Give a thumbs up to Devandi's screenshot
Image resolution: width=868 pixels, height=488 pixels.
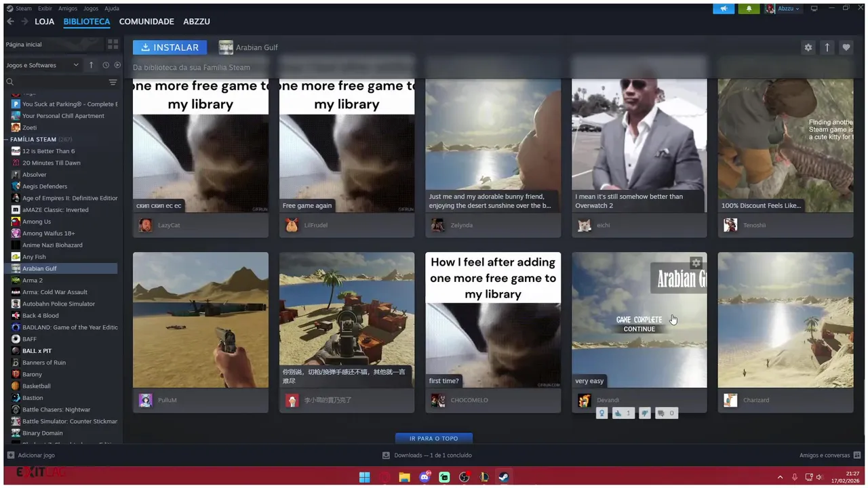tap(623, 413)
